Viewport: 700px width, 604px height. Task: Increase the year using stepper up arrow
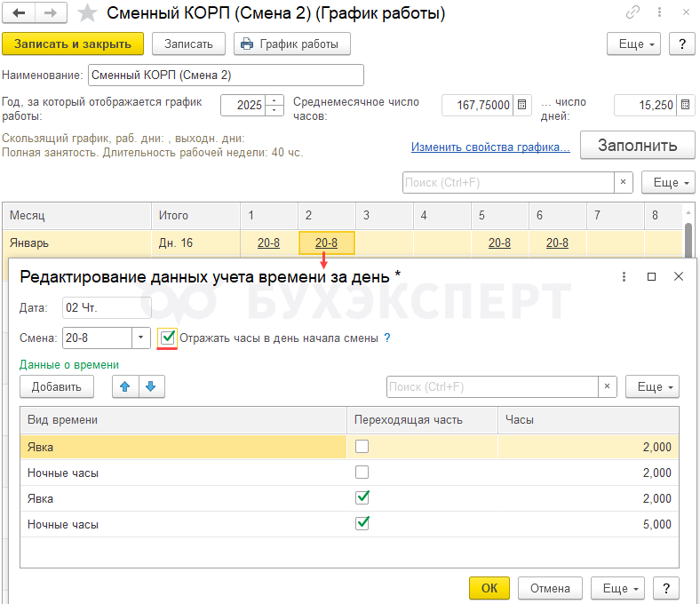(x=275, y=99)
